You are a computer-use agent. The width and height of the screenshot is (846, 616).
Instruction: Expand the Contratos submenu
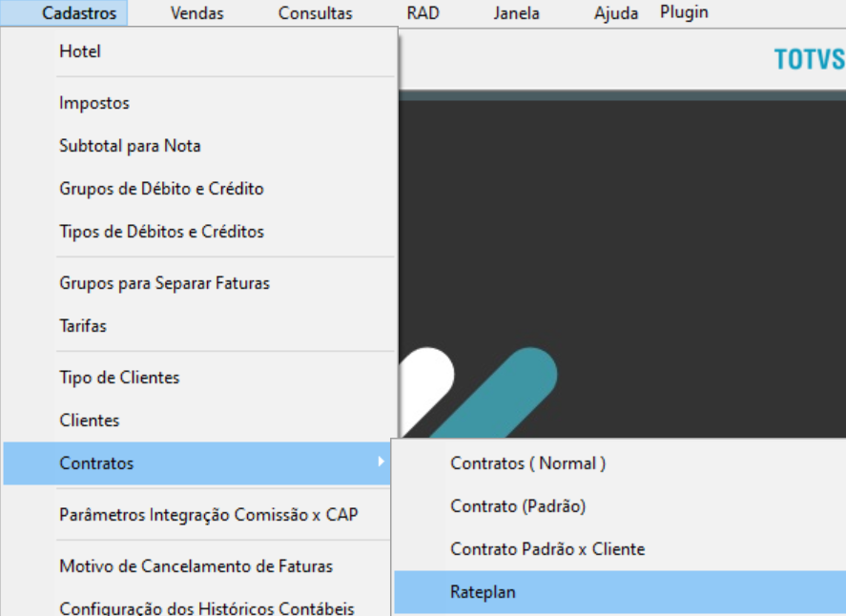(197, 463)
